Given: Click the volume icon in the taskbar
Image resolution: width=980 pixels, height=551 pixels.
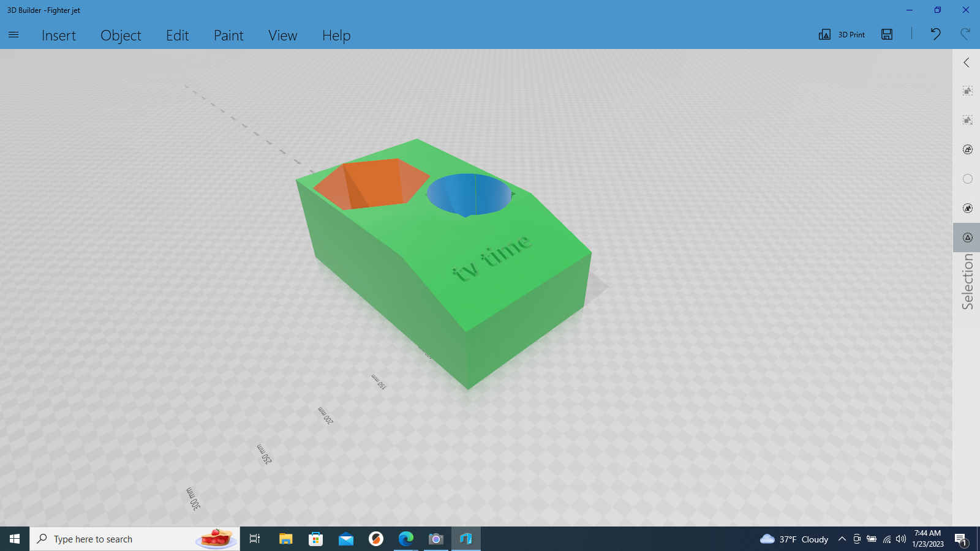Looking at the screenshot, I should (x=900, y=539).
